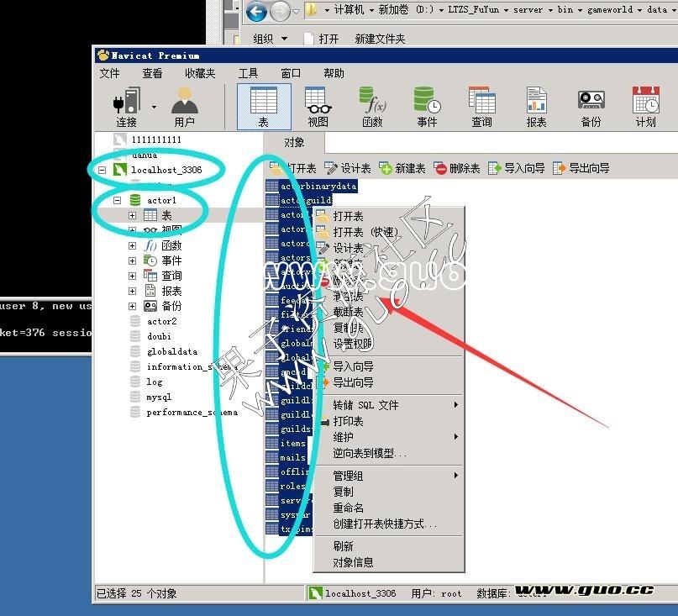Screen dimensions: 678x616
Task: Open the 工具 (Tools) menu
Action: [248, 73]
